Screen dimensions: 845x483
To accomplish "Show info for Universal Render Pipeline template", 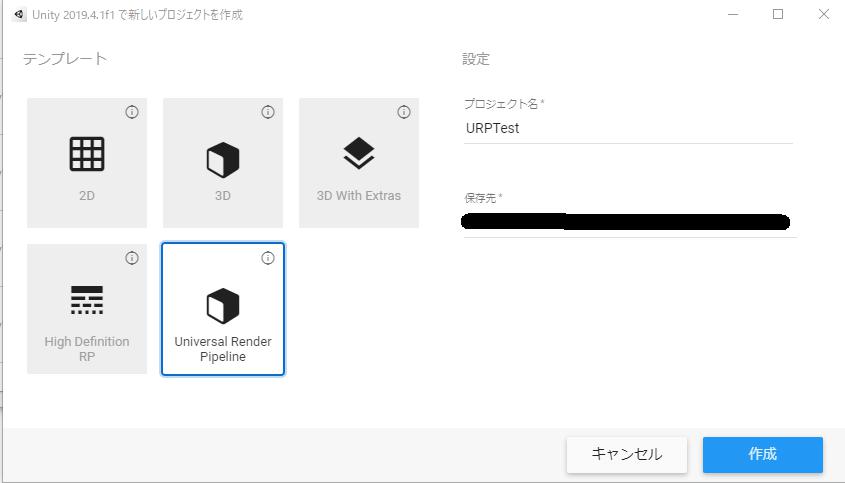I will click(x=268, y=258).
